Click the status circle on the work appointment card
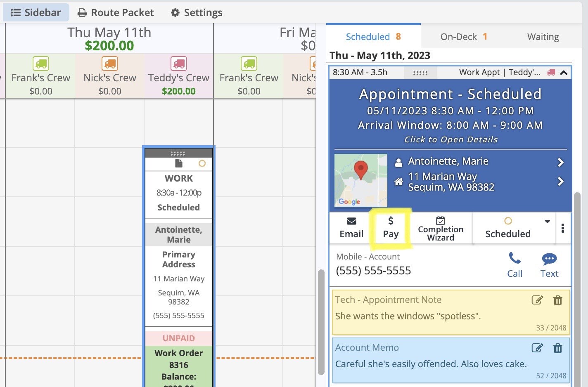Screen dimensions: 588x387 point(202,163)
